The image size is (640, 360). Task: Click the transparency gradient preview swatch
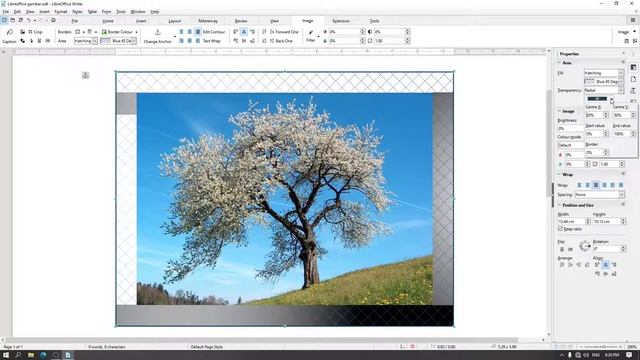(597, 99)
